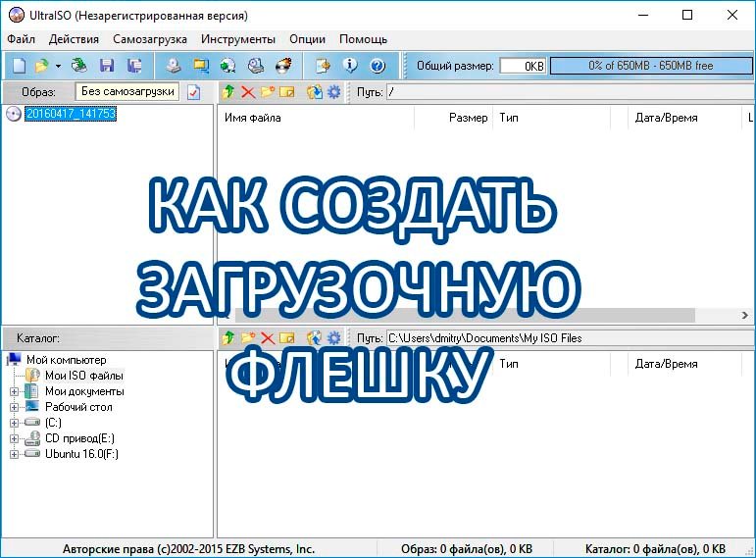Click the mount to virtual drive icon

coord(256,66)
